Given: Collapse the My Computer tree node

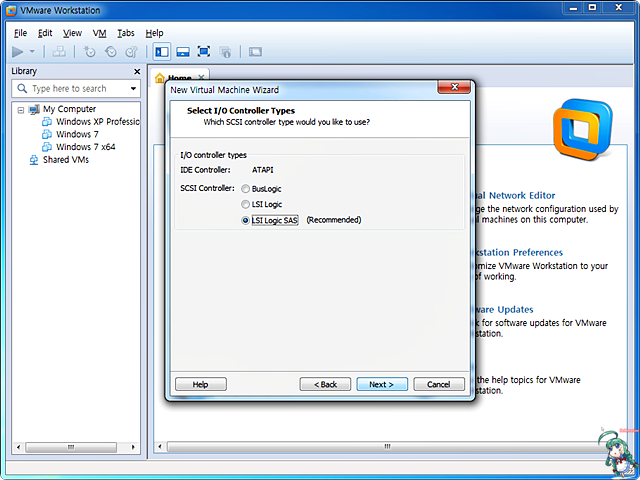Looking at the screenshot, I should click(x=21, y=110).
